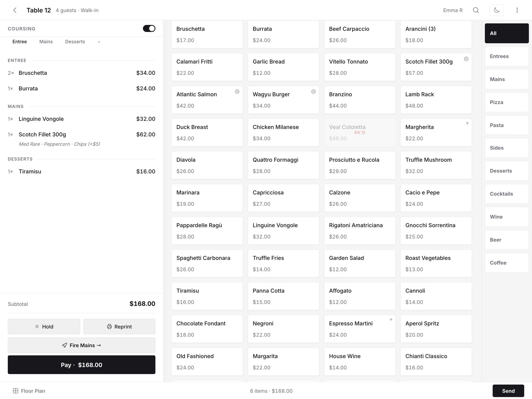Put the order on Hold
Screen dimensions: 532x399
click(44, 326)
